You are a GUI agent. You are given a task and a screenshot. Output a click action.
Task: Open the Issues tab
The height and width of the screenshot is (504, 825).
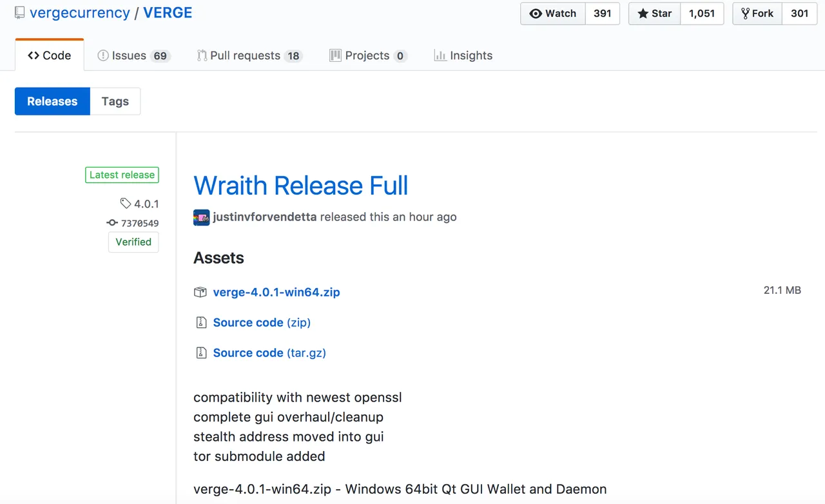(133, 55)
